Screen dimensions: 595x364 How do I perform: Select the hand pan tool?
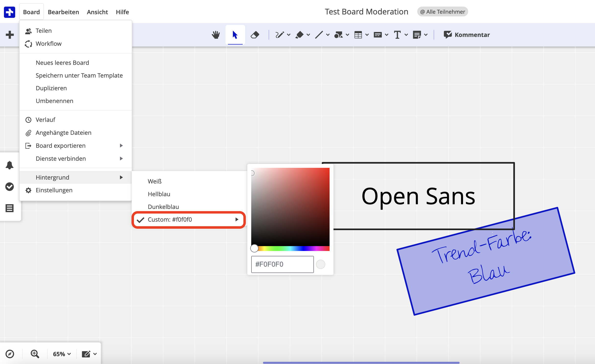coord(216,35)
